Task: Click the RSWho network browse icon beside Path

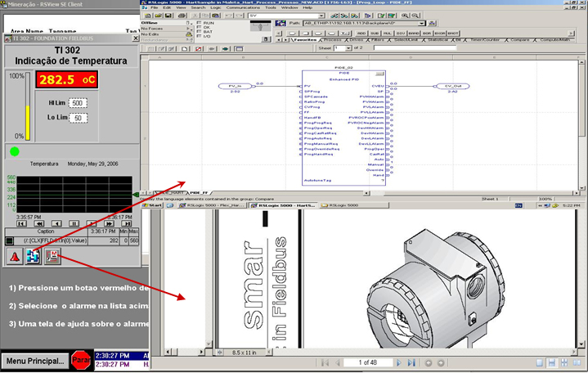Action: point(432,23)
